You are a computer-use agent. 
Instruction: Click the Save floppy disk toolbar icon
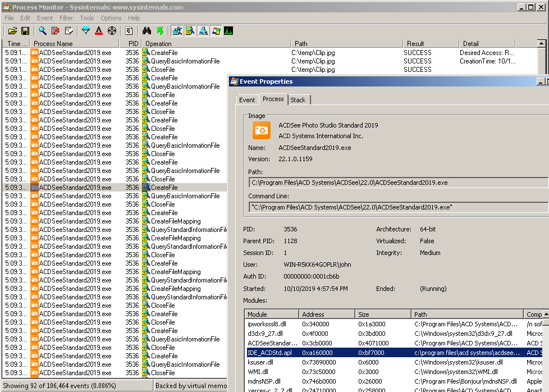(x=25, y=31)
